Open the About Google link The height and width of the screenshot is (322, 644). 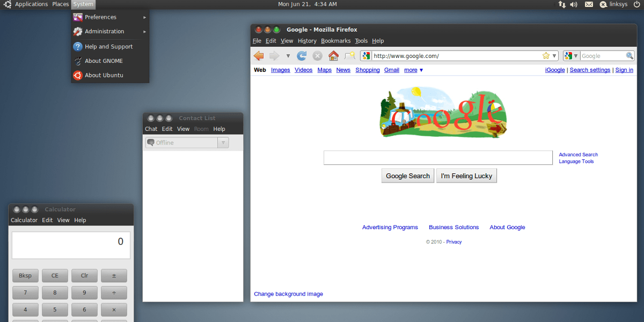pos(507,228)
